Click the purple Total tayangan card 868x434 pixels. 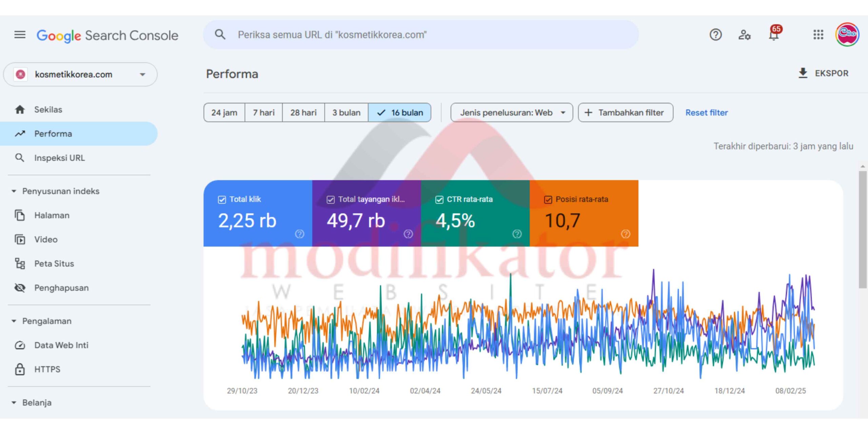[367, 213]
